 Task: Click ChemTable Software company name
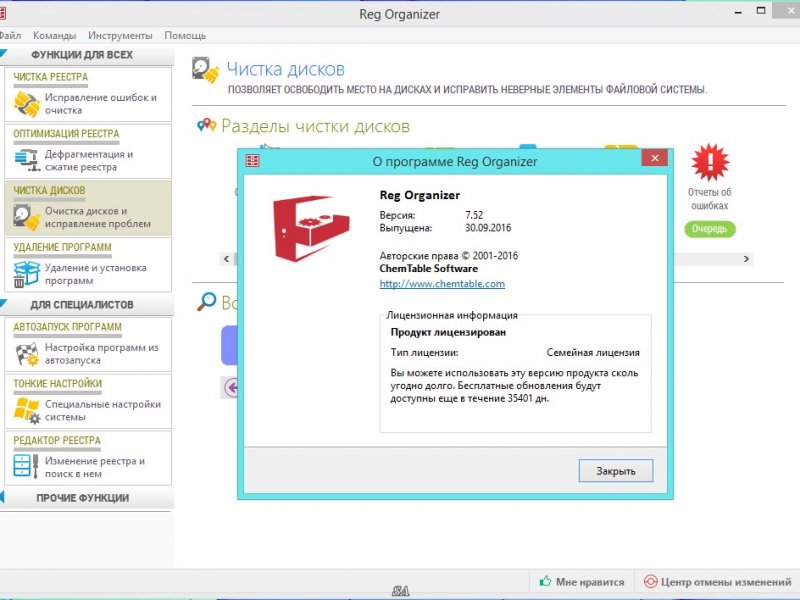pyautogui.click(x=429, y=268)
